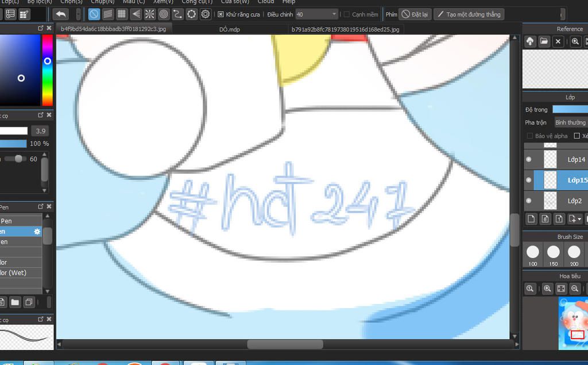
Task: Enable the crisscross grid snap guide
Action: (122, 14)
